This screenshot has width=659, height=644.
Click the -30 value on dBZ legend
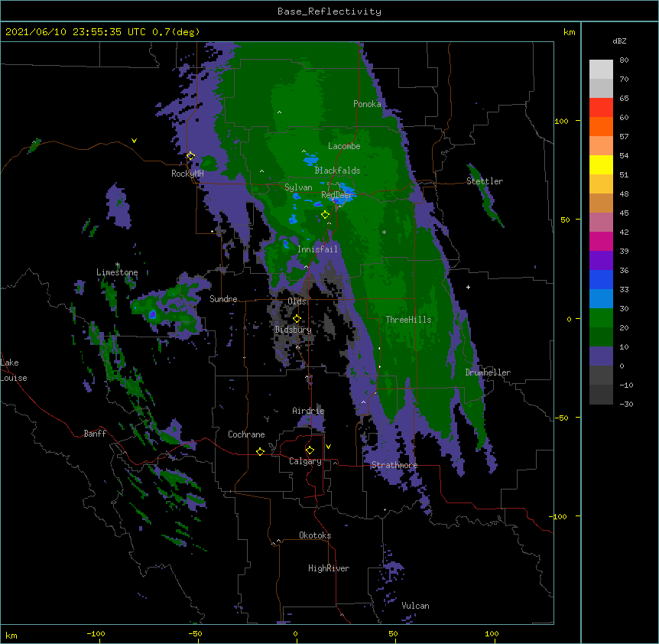(x=626, y=404)
